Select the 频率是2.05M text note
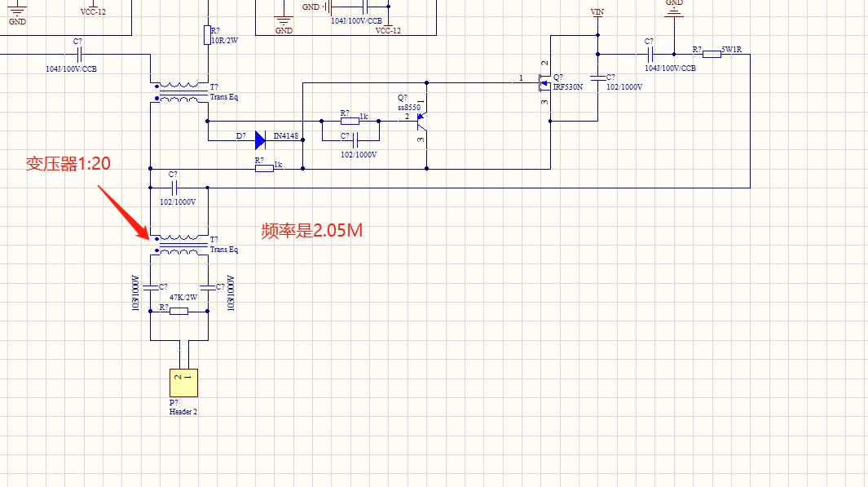 (x=311, y=231)
